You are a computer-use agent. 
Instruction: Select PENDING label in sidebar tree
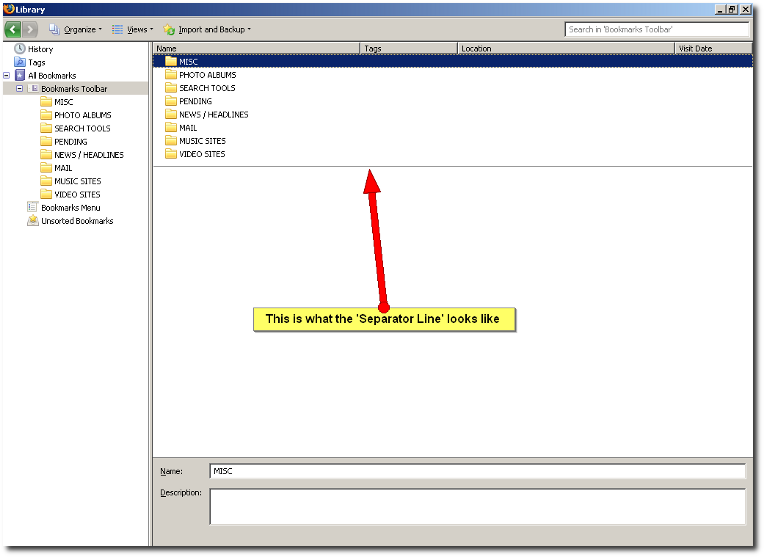[x=71, y=142]
